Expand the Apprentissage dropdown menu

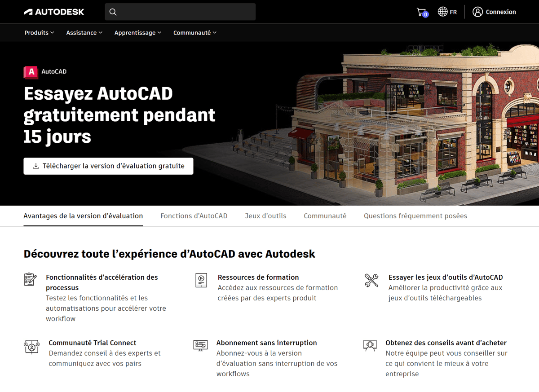(x=137, y=33)
